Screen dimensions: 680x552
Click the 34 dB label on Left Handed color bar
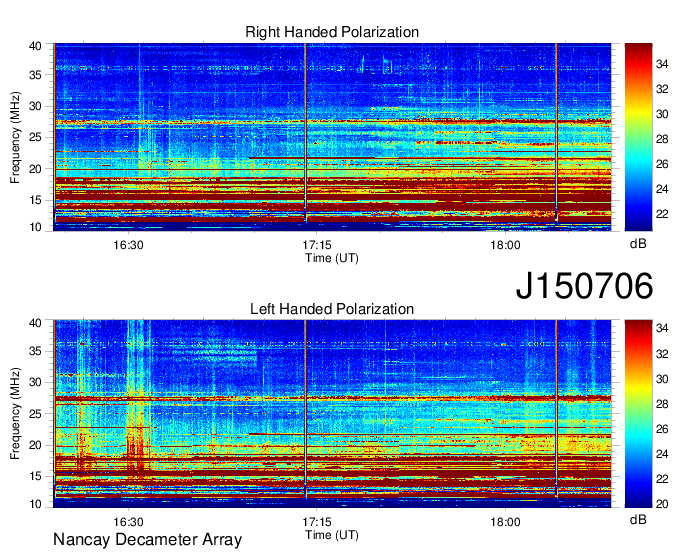pyautogui.click(x=662, y=328)
